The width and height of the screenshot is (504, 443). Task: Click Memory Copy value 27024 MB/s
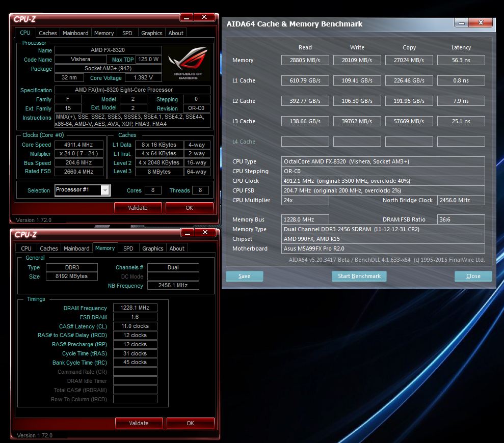[x=409, y=60]
